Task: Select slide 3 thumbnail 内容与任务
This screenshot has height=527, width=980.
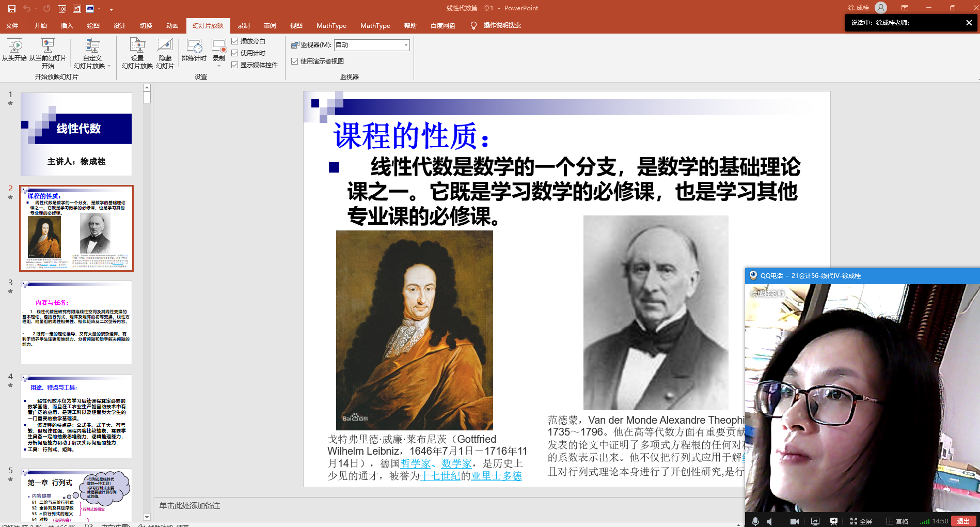Action: 76,322
